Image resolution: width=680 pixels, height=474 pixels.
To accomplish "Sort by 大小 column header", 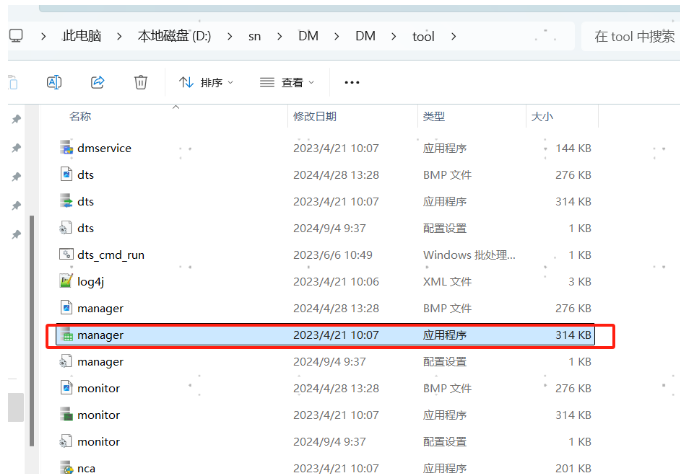I will (x=542, y=116).
